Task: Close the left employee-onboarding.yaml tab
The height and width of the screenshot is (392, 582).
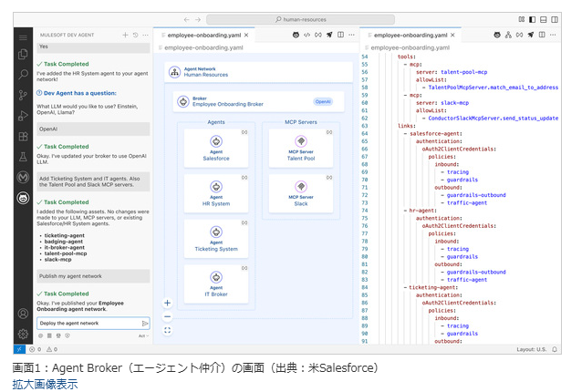Action: [246, 36]
